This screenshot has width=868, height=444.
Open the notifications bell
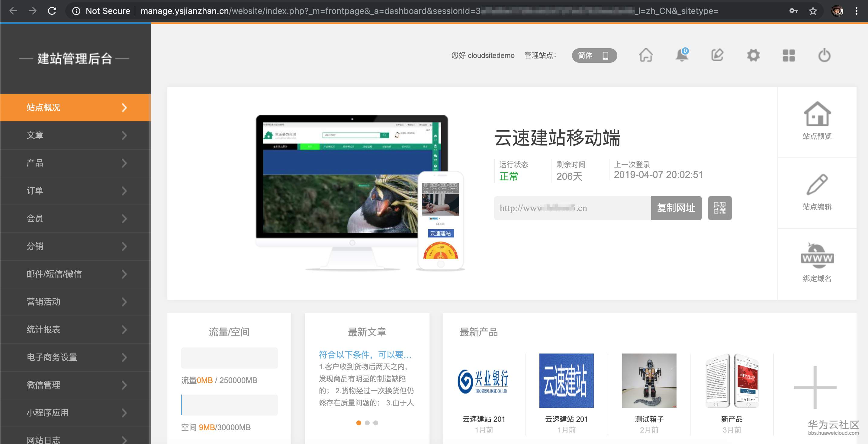(x=682, y=55)
